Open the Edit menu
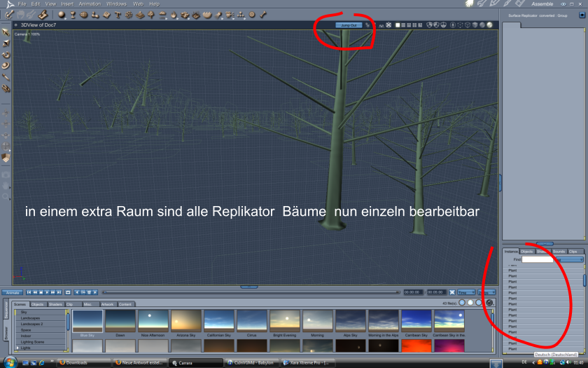Image resolution: width=588 pixels, height=368 pixels. tap(36, 4)
